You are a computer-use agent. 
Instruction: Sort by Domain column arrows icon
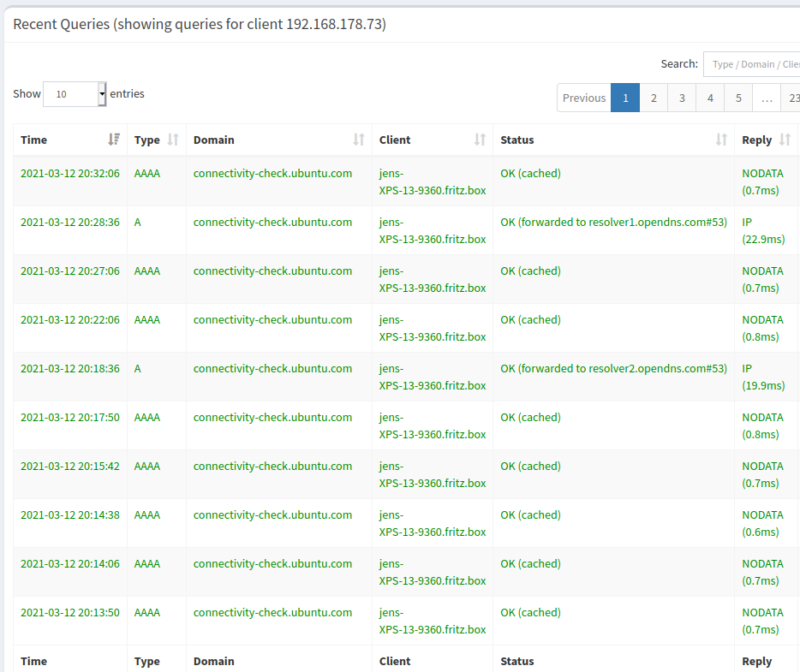tap(359, 140)
